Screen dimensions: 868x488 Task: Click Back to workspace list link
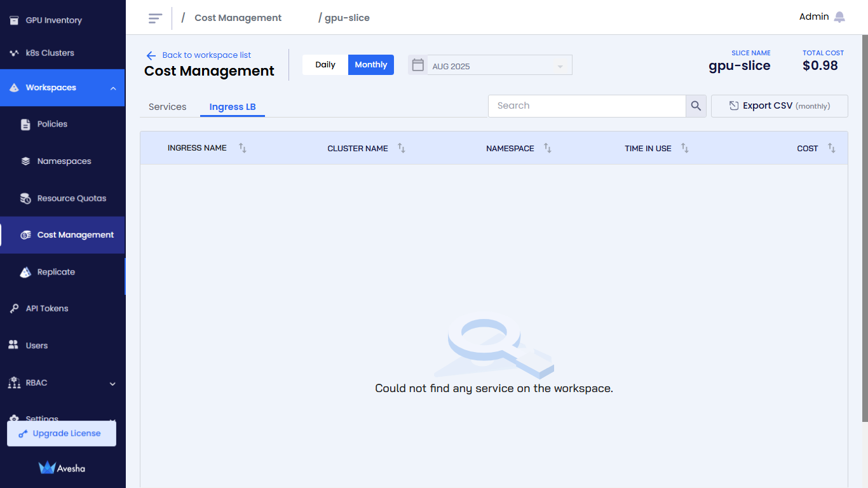(x=206, y=55)
